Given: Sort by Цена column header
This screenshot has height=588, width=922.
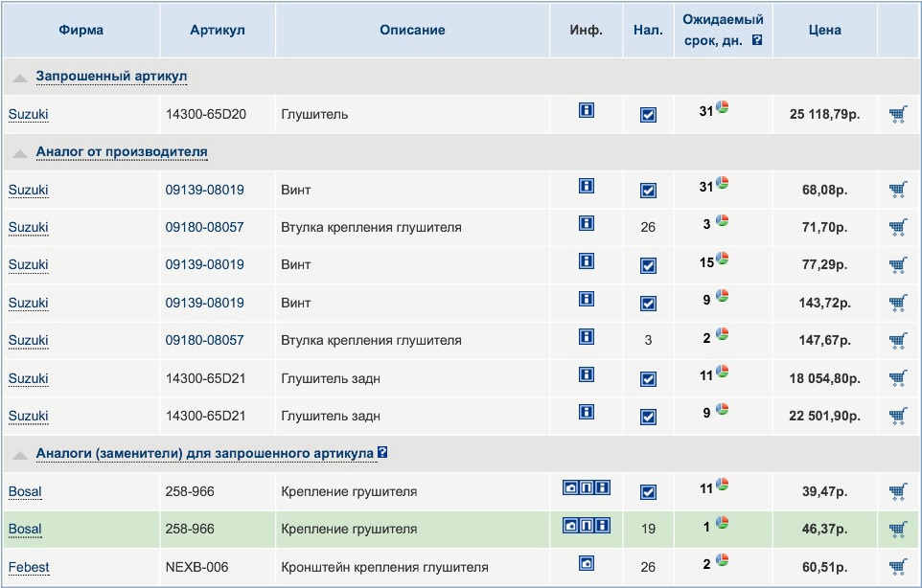Looking at the screenshot, I should tap(823, 30).
